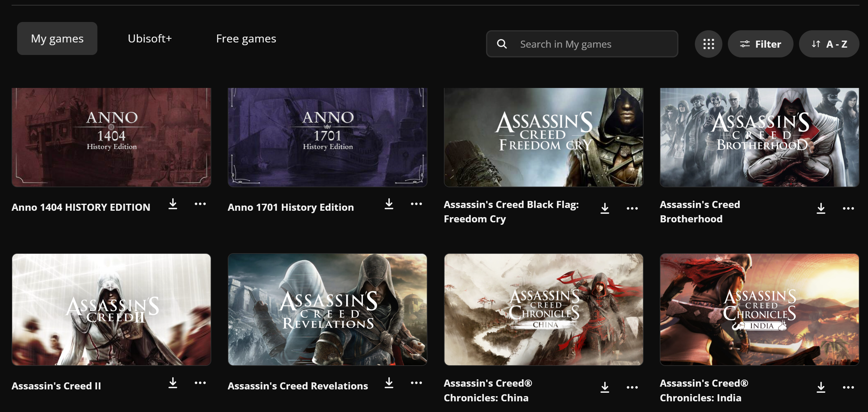Screen dimensions: 868x412
Task: Open Chronicles China cover art
Action: 543,309
